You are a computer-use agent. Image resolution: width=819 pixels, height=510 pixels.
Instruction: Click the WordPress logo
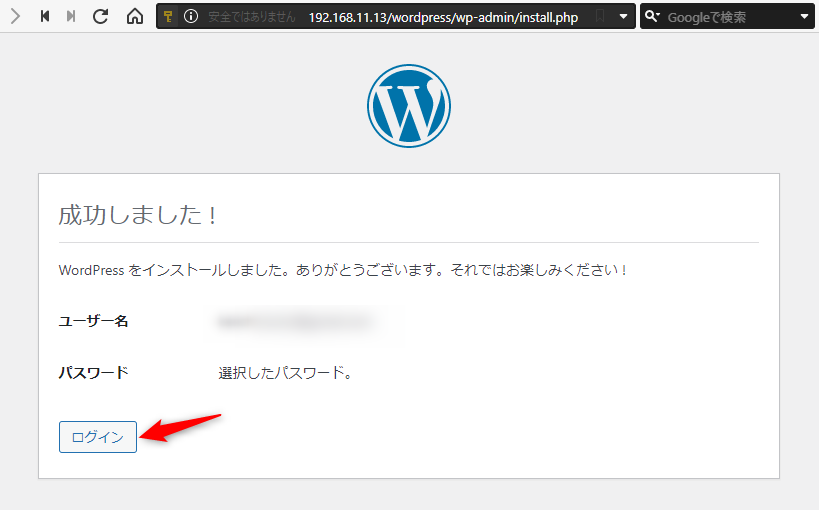409,105
